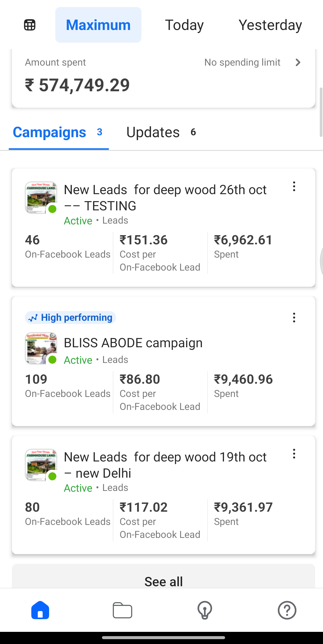Tap the High performing badge
323x644 pixels.
[71, 318]
